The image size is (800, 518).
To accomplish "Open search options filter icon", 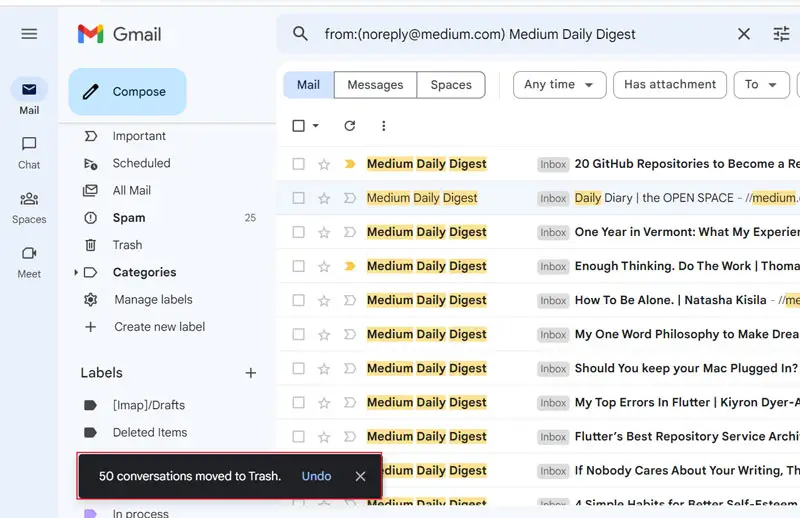I will pyautogui.click(x=781, y=34).
